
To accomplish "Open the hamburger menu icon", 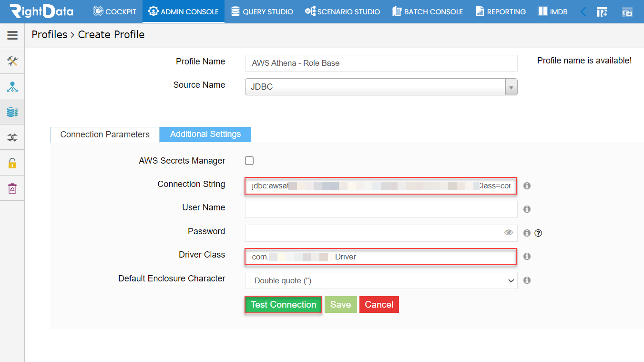I will (x=12, y=35).
